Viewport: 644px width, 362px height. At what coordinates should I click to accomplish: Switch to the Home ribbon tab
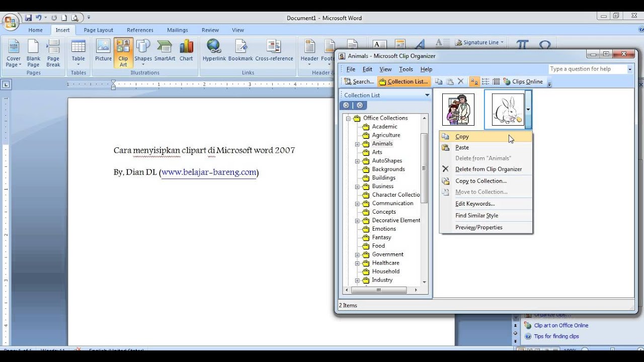(35, 30)
